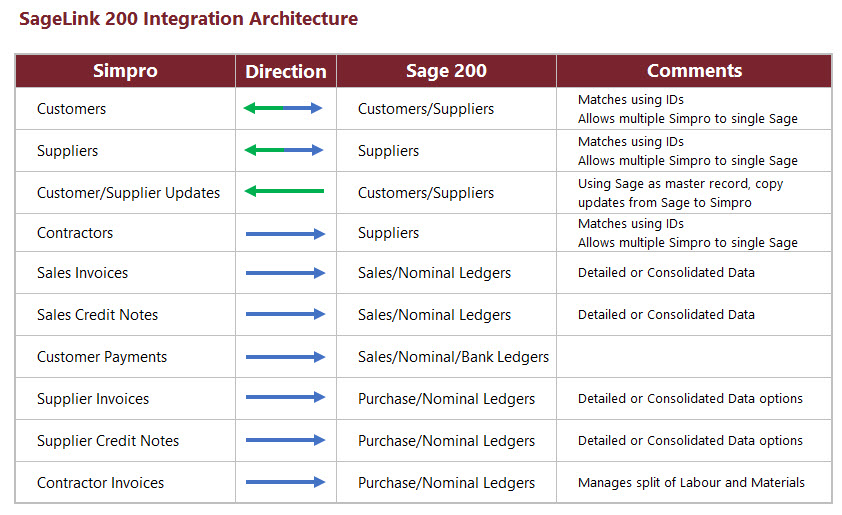This screenshot has height=515, width=842.
Task: Select the Direction column header
Action: 286,71
